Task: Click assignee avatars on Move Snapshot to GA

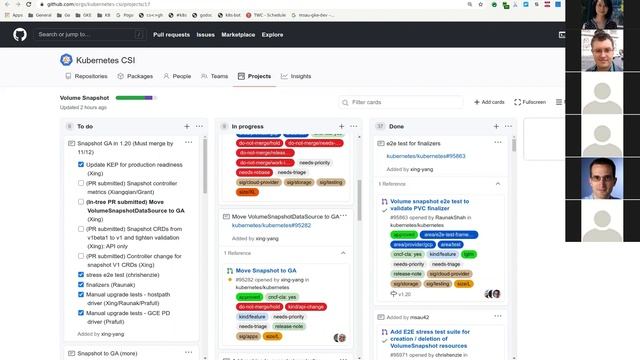Action: pos(340,338)
